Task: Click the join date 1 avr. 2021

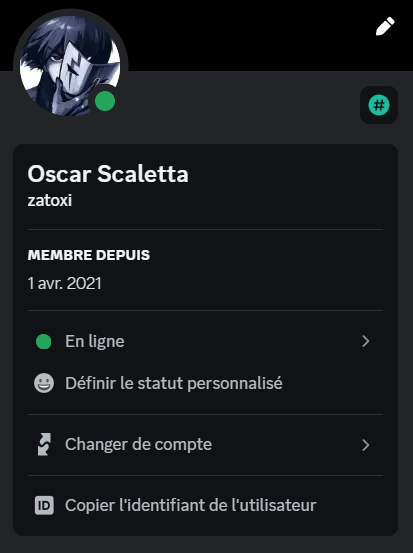Action: 65,283
